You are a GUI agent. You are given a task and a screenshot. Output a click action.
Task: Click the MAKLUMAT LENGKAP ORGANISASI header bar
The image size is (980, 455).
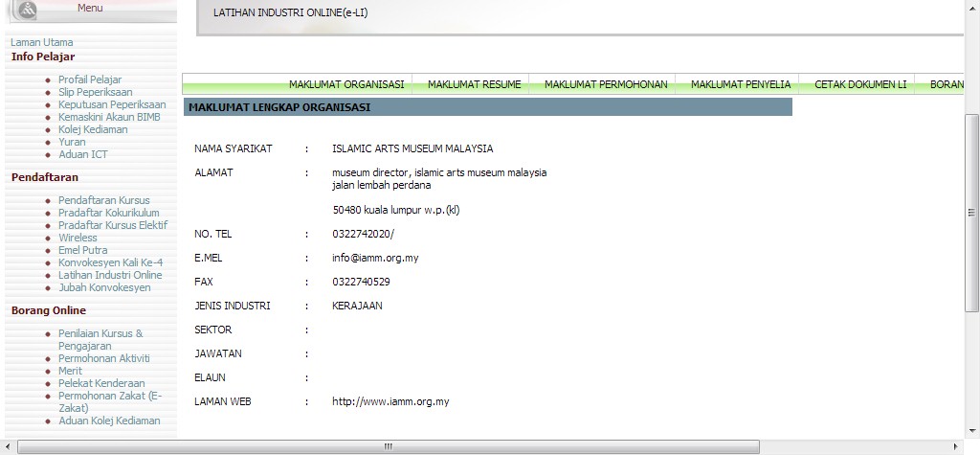487,107
